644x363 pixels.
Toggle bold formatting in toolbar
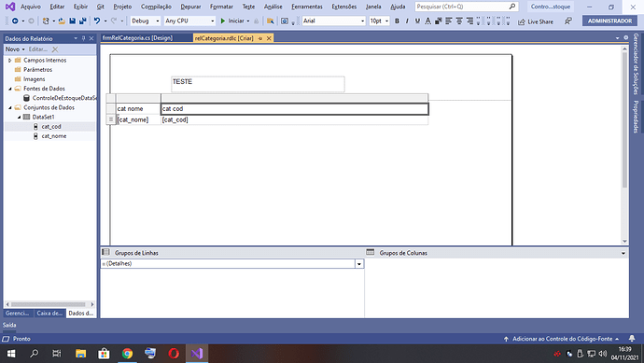coord(397,21)
